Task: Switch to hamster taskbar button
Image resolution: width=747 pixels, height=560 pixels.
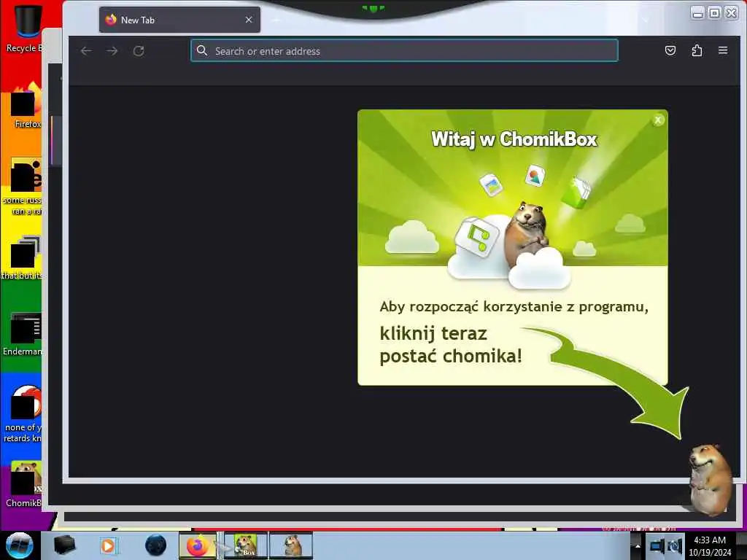Action: click(x=291, y=545)
